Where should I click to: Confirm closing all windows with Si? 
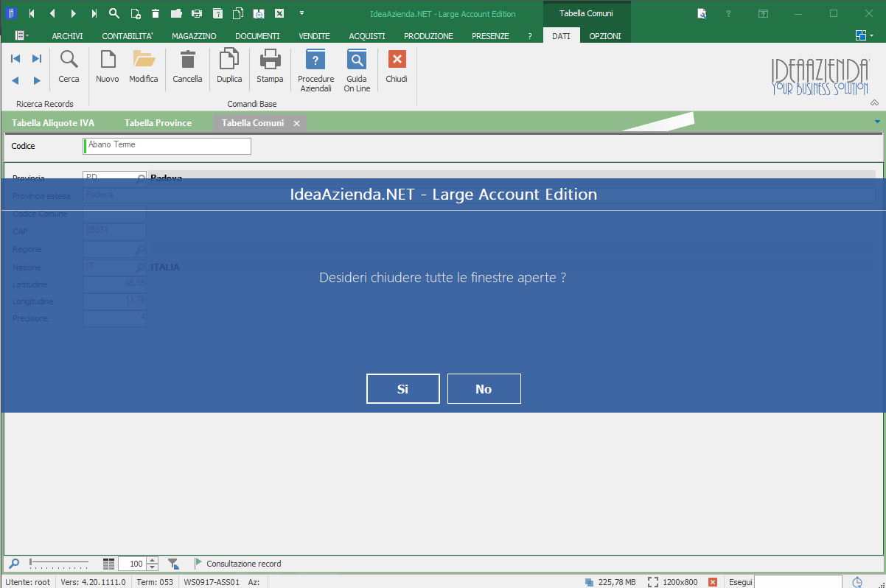[403, 389]
